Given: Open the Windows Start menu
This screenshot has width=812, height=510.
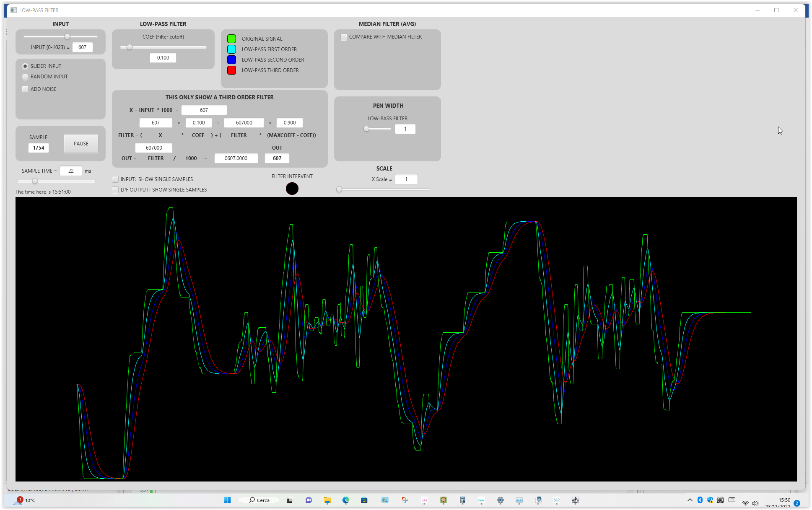Looking at the screenshot, I should point(228,500).
